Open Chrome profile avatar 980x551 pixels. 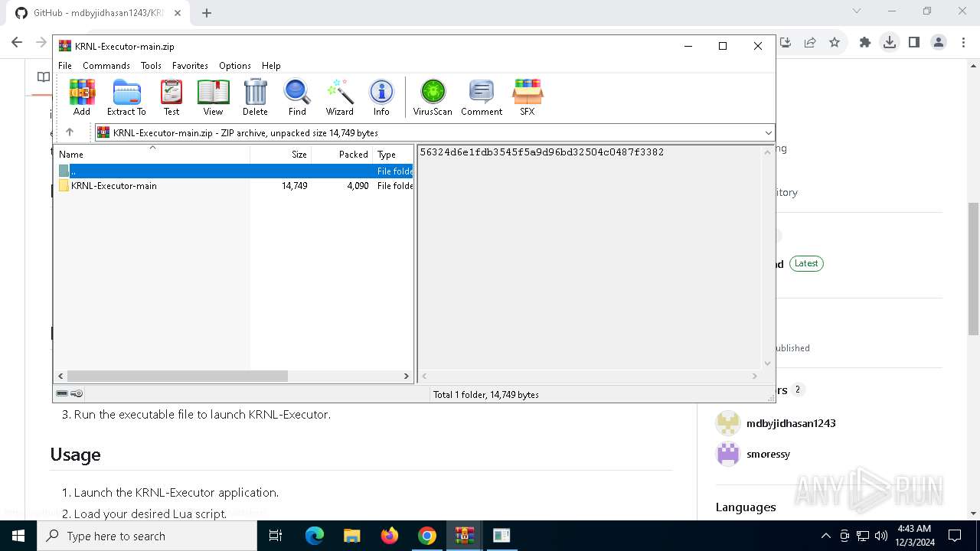939,42
